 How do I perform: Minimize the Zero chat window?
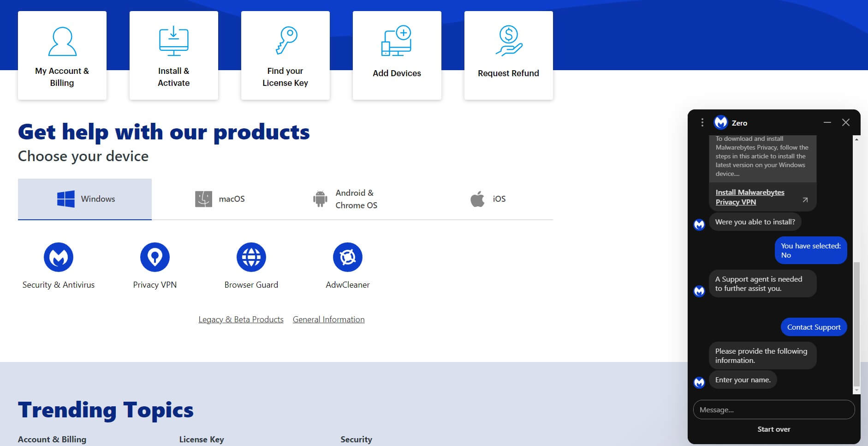pyautogui.click(x=827, y=122)
